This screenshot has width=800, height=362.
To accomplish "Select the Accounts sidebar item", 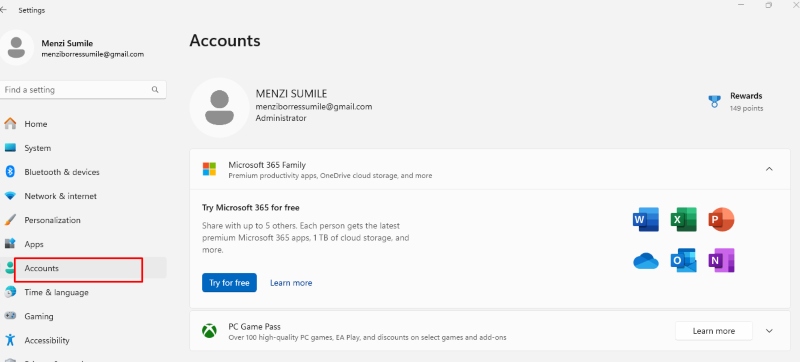I will (83, 268).
